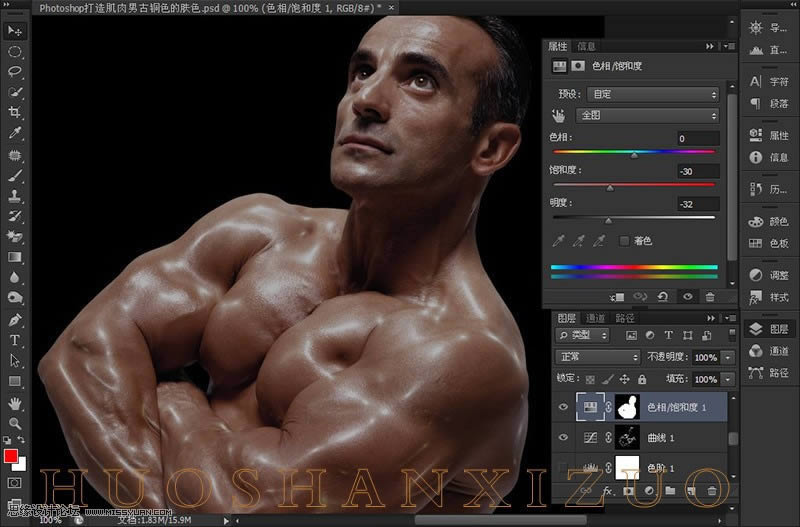Open the 字符 panel from the side dock
This screenshot has width=800, height=527.
769,81
